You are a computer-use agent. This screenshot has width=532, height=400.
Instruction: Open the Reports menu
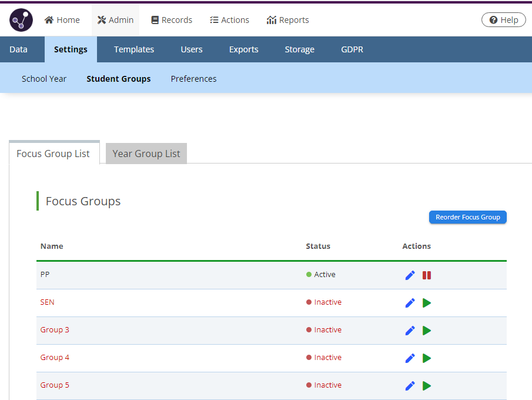[287, 20]
